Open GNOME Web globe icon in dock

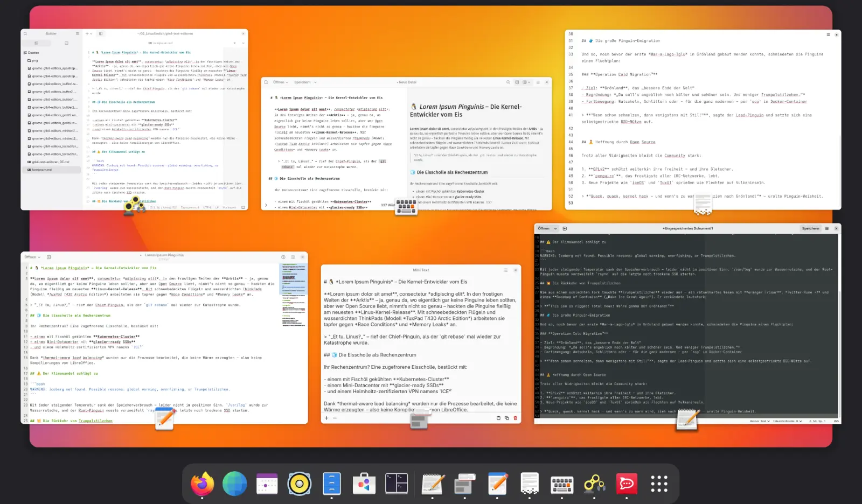(x=234, y=484)
